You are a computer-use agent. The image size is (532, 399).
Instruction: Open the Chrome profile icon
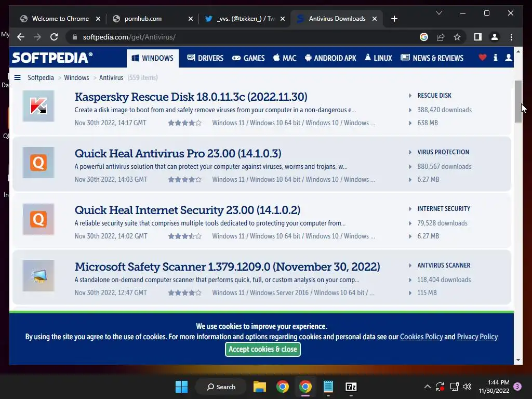tap(495, 37)
